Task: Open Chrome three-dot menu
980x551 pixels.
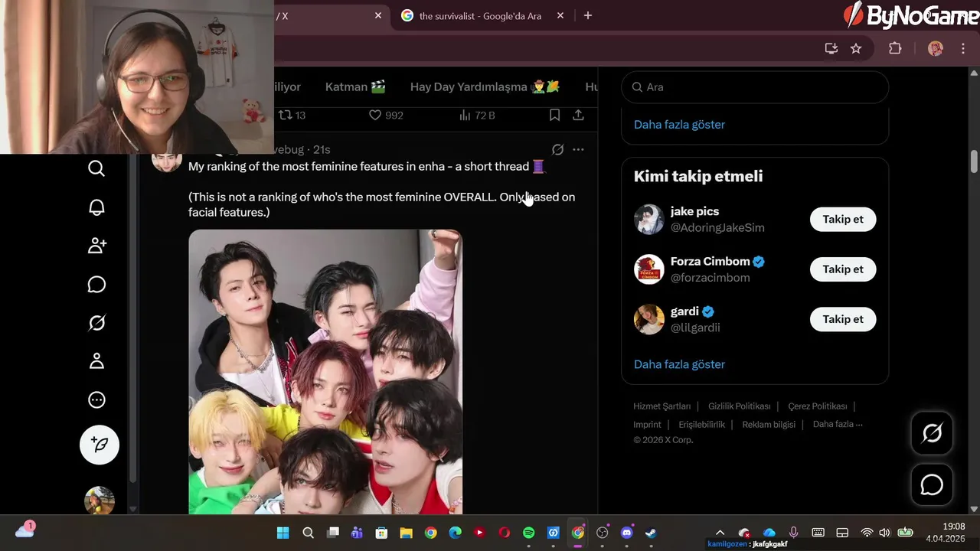Action: click(963, 48)
